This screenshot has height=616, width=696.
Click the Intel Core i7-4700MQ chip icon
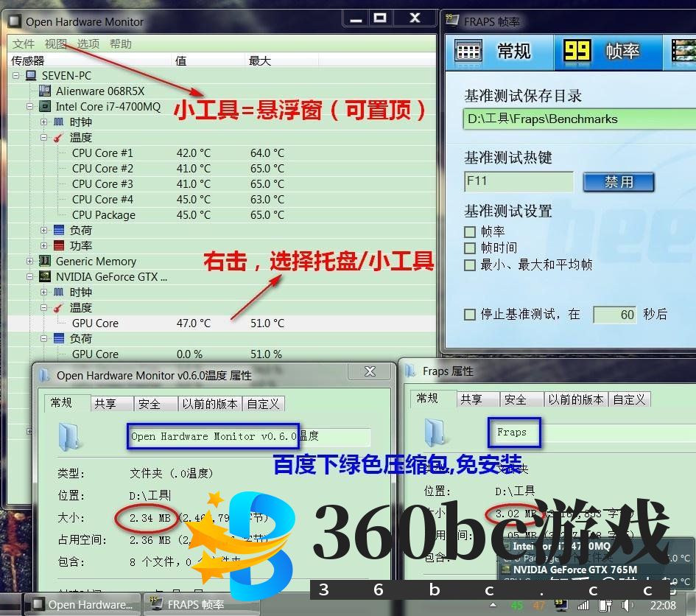click(46, 107)
